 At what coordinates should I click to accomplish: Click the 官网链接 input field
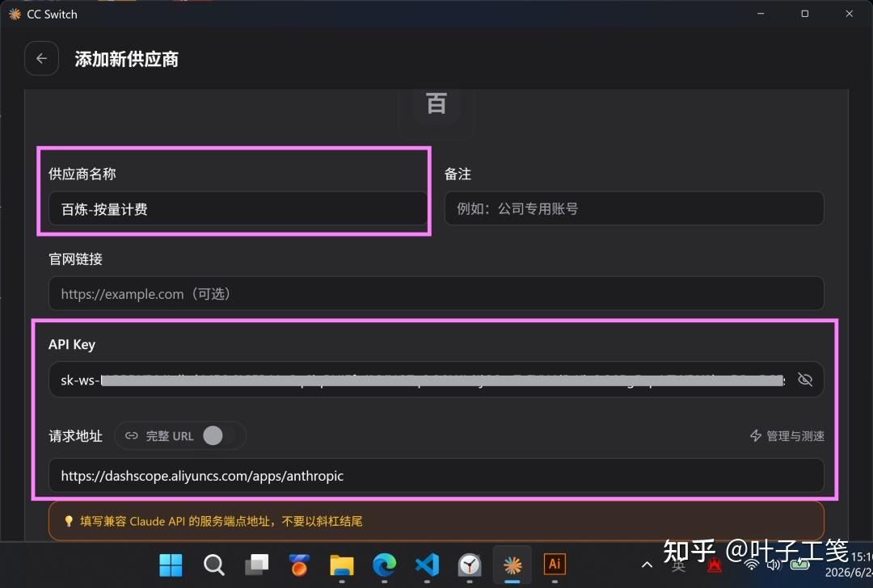click(436, 294)
